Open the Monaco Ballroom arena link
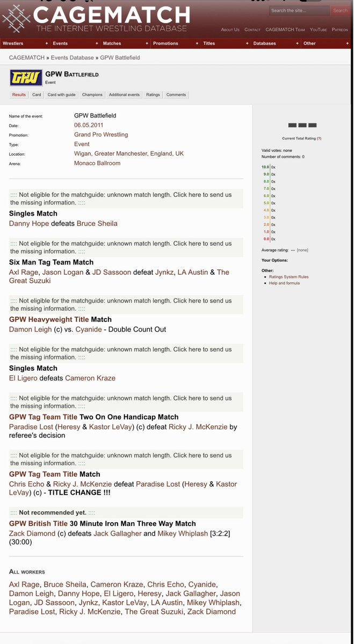The width and height of the screenshot is (354, 644). 97,163
